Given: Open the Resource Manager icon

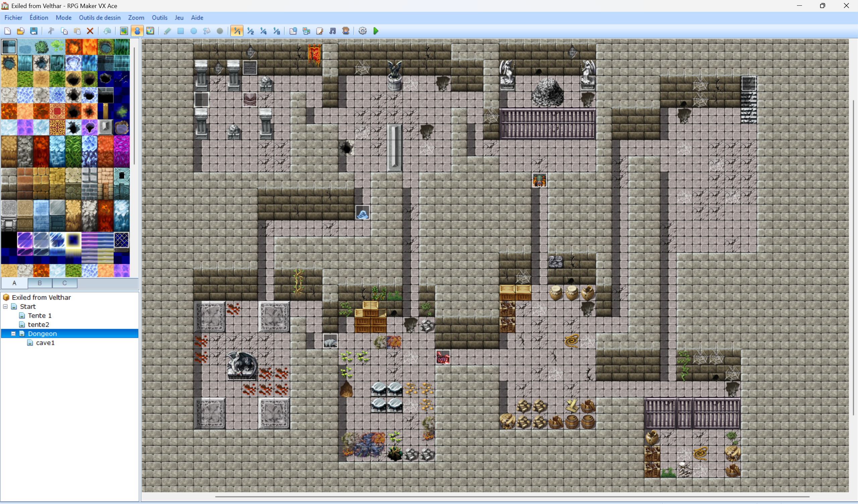Looking at the screenshot, I should pyautogui.click(x=306, y=31).
